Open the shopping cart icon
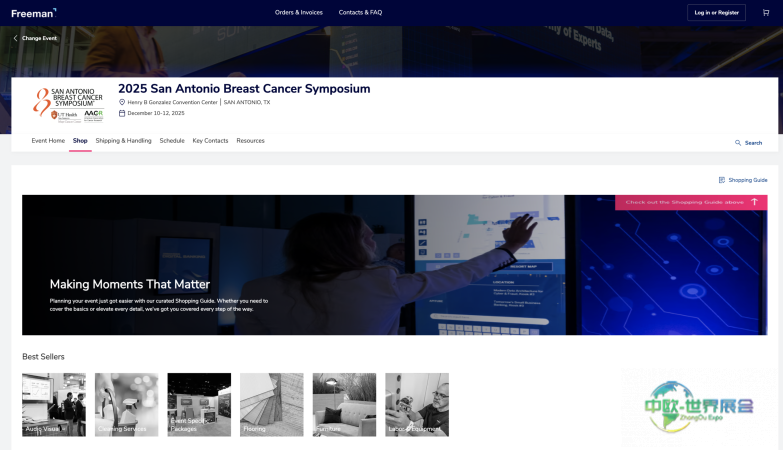 (766, 12)
